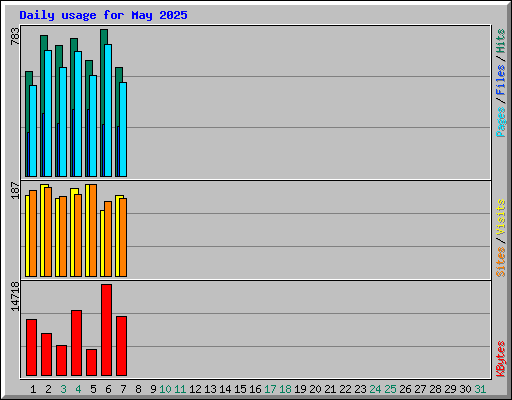Image resolution: width=512 pixels, height=400 pixels.
Task: Click the orange Sites legend label
Action: coord(501,262)
